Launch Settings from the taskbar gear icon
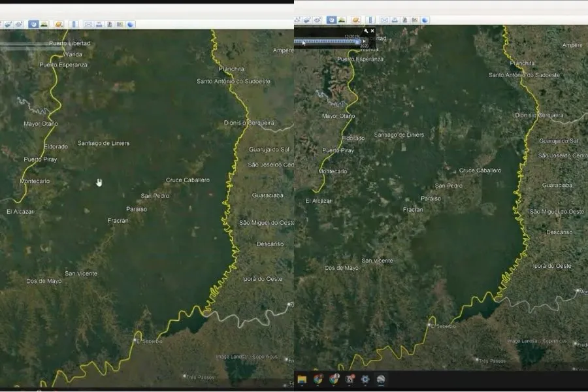 point(365,379)
